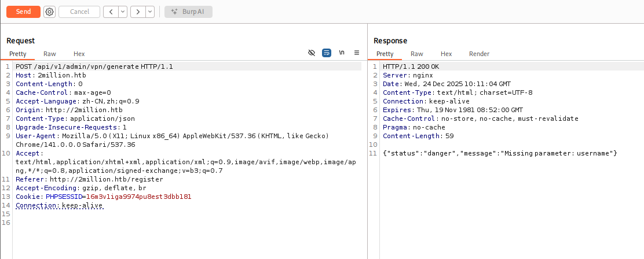
Task: Open send settings gear icon
Action: 49,12
